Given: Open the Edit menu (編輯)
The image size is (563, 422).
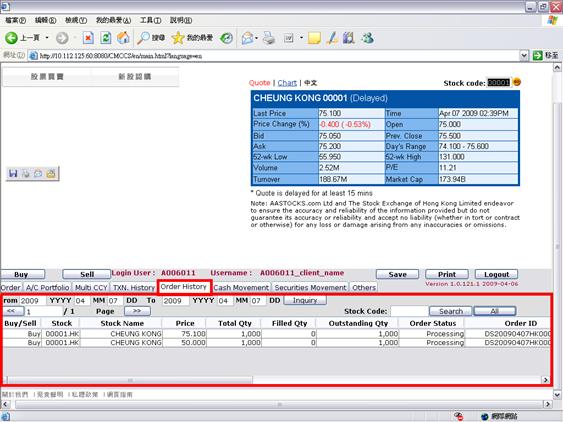Looking at the screenshot, I should (45, 20).
